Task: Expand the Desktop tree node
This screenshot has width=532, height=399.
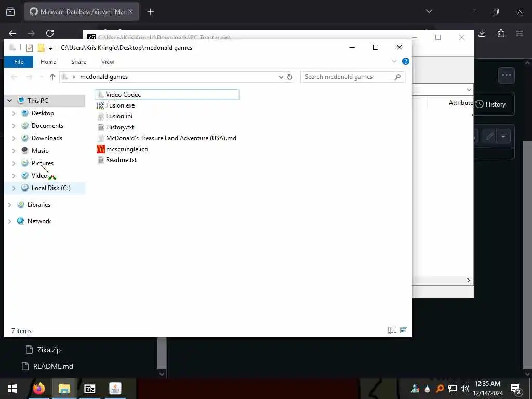Action: tap(14, 113)
